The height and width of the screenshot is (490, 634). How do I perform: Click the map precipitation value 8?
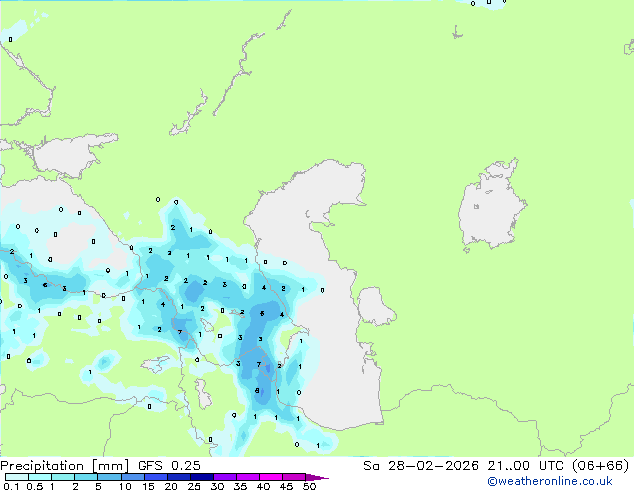[257, 391]
